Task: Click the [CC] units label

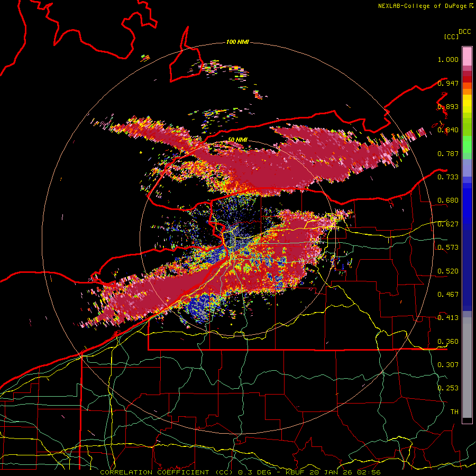Action: coord(451,36)
